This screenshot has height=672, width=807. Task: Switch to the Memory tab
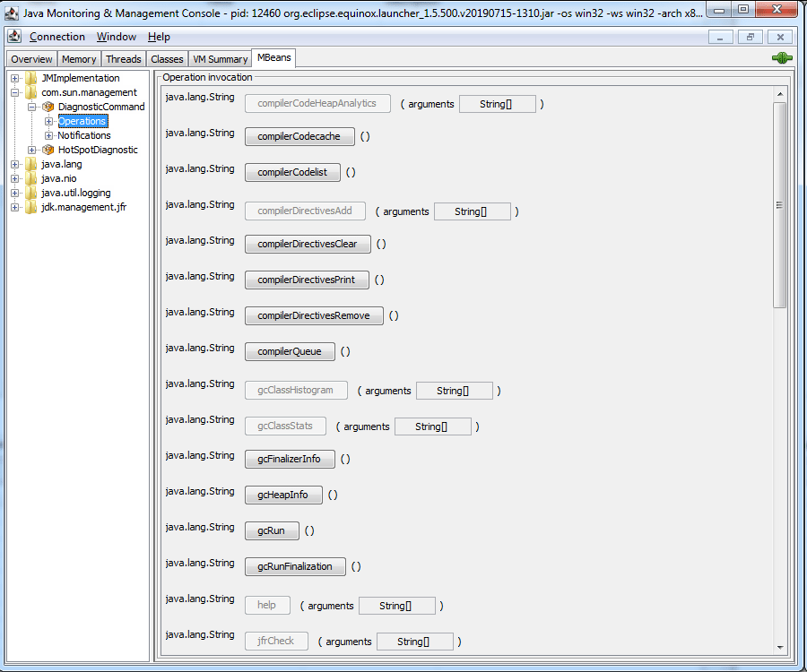[x=78, y=57]
